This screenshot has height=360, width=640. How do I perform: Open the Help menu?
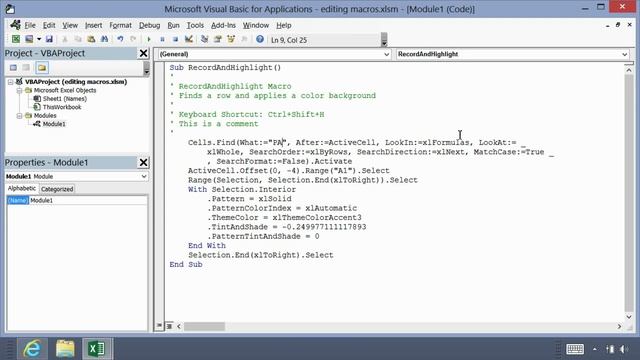coord(284,25)
